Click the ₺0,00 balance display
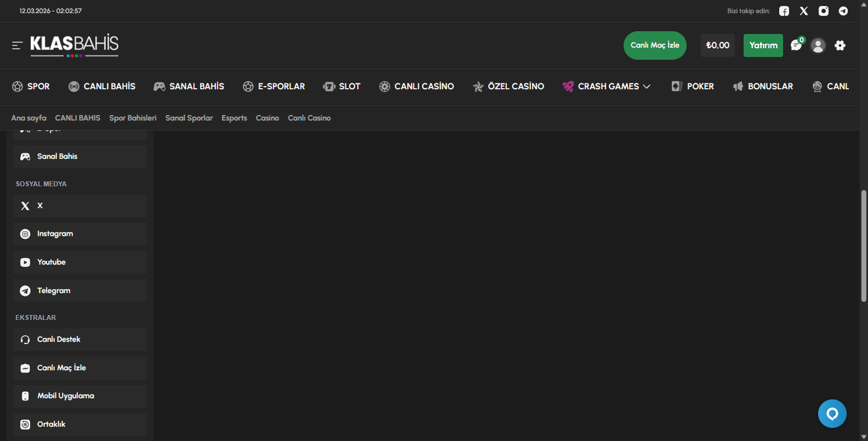Viewport: 868px width, 441px height. 717,45
